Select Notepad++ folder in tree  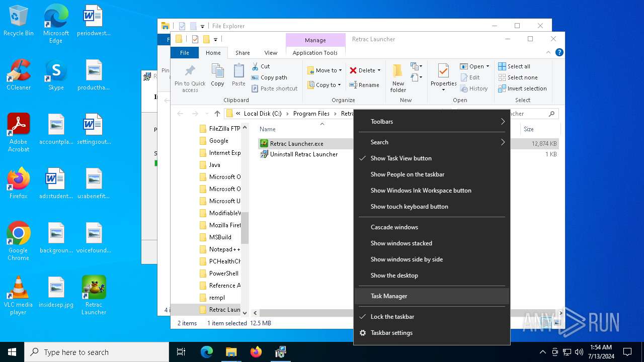[x=219, y=249]
